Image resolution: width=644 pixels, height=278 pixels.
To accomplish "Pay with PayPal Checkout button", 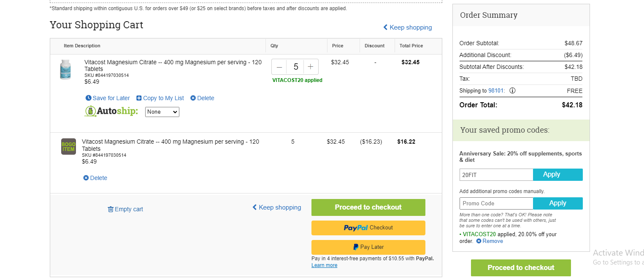I will click(x=368, y=228).
